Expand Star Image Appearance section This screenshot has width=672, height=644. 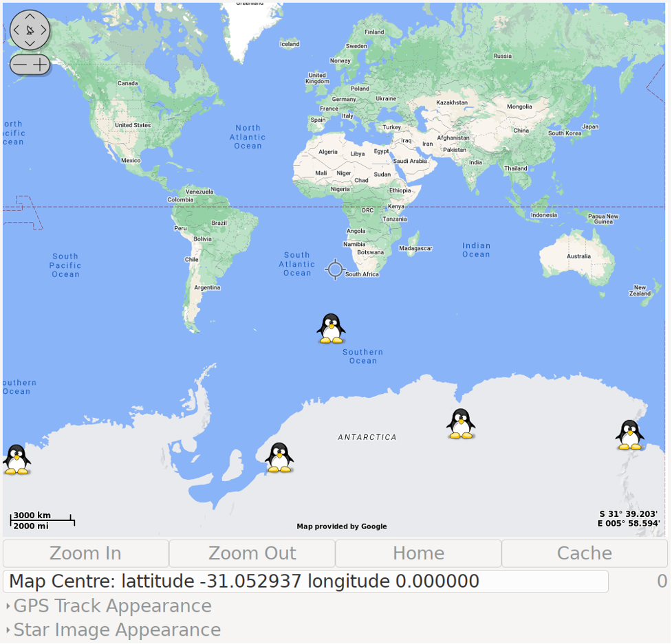(113, 630)
